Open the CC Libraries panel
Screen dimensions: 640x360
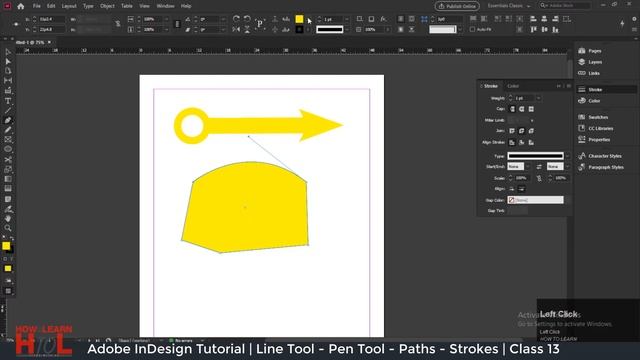click(x=596, y=128)
